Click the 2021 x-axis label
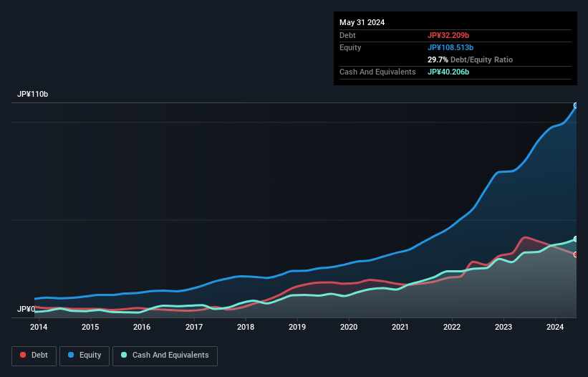This screenshot has width=588, height=377. pos(400,327)
